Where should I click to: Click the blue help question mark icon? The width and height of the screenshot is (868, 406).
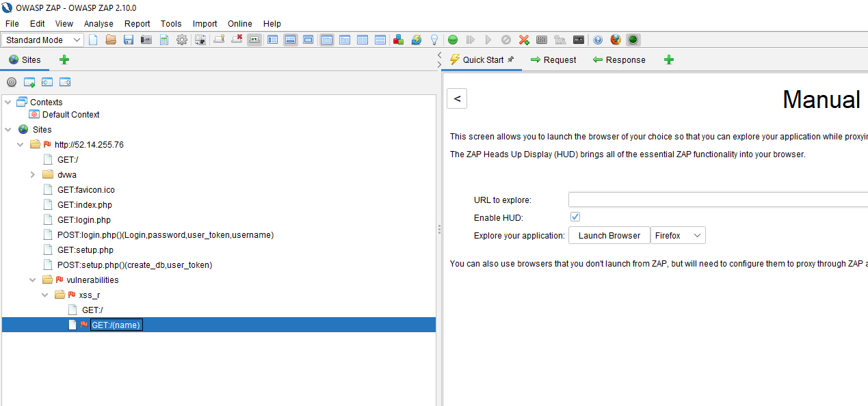click(x=598, y=40)
